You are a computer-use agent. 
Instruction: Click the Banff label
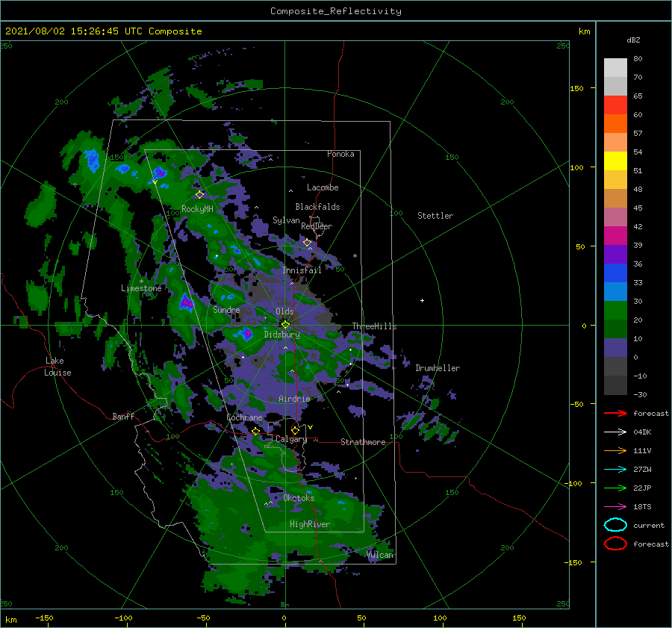(123, 416)
